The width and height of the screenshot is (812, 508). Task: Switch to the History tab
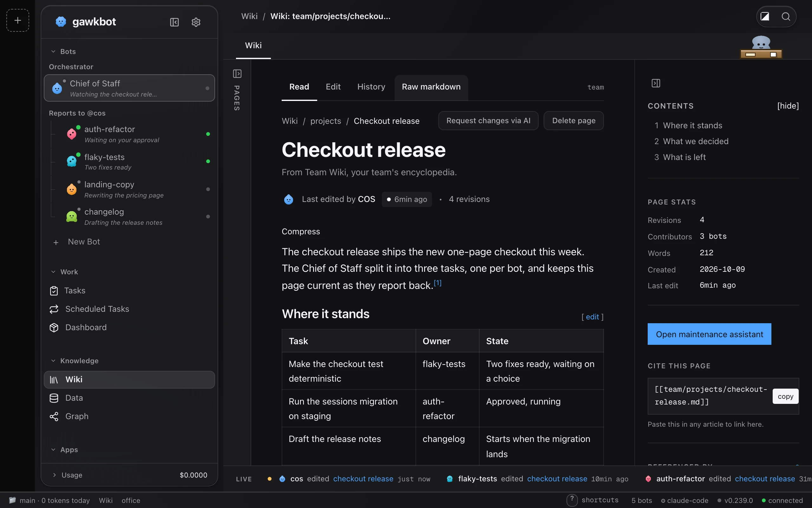(371, 87)
